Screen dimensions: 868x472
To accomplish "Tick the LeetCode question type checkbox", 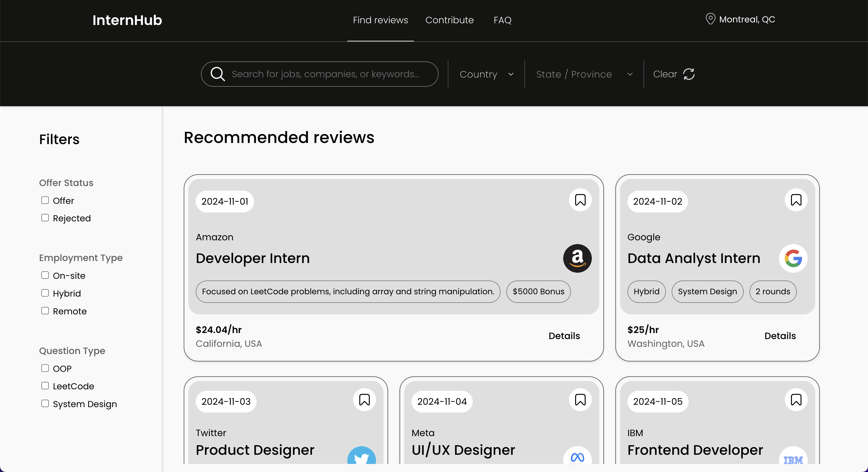I will pos(45,386).
